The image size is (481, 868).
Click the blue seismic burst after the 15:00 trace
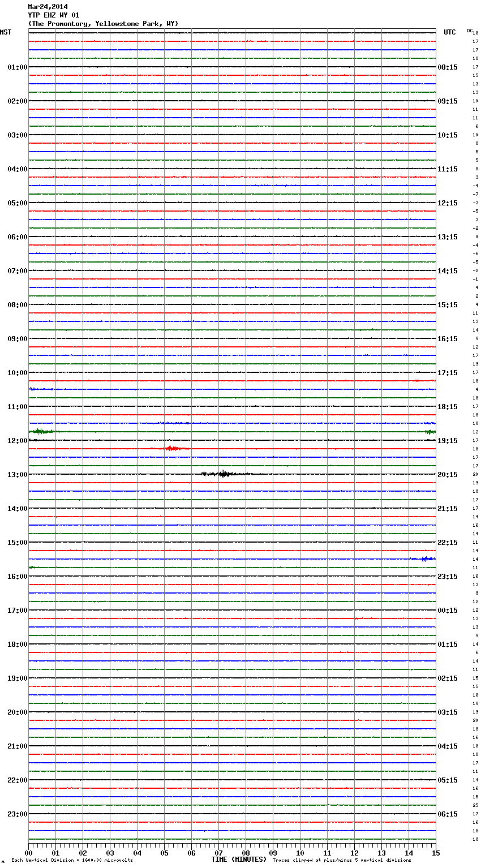(x=423, y=559)
